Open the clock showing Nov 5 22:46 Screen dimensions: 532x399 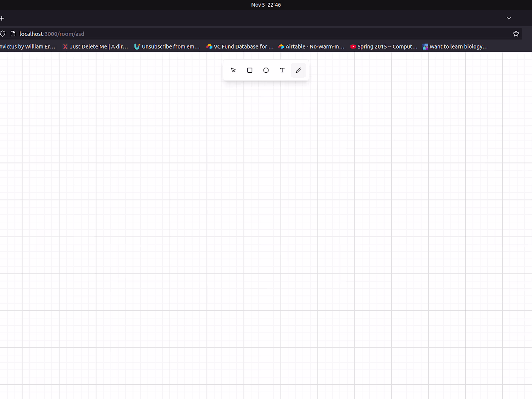[x=266, y=5]
